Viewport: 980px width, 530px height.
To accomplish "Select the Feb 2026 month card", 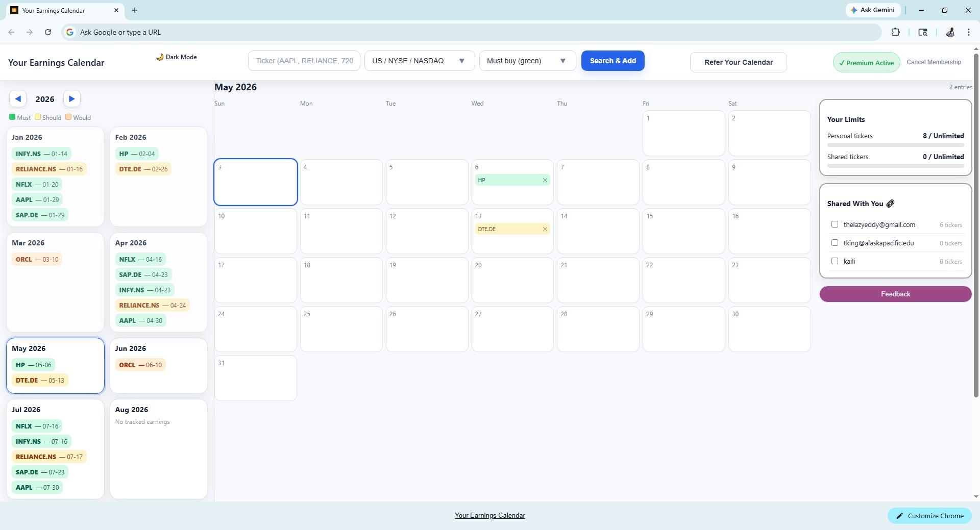I will tap(159, 176).
